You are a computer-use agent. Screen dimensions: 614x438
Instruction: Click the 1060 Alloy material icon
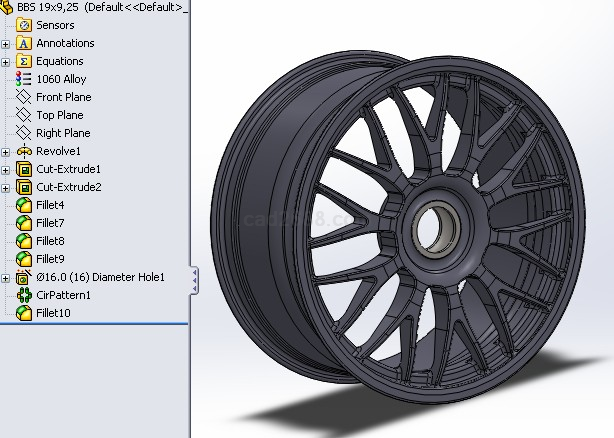pos(24,79)
